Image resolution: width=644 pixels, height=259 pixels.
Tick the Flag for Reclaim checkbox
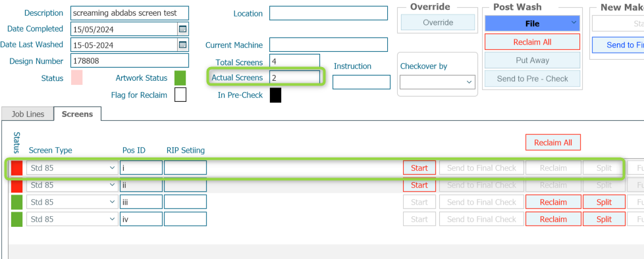pyautogui.click(x=180, y=95)
